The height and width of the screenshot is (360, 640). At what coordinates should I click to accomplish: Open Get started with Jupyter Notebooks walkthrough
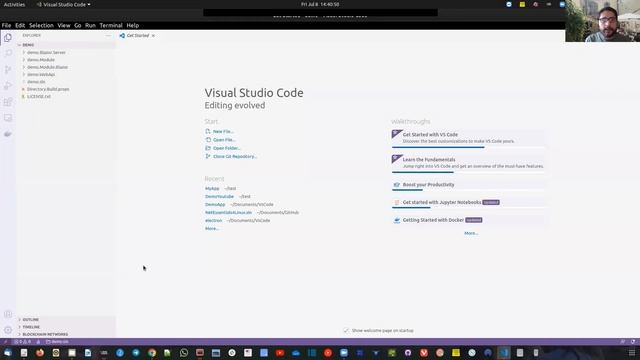(x=468, y=202)
